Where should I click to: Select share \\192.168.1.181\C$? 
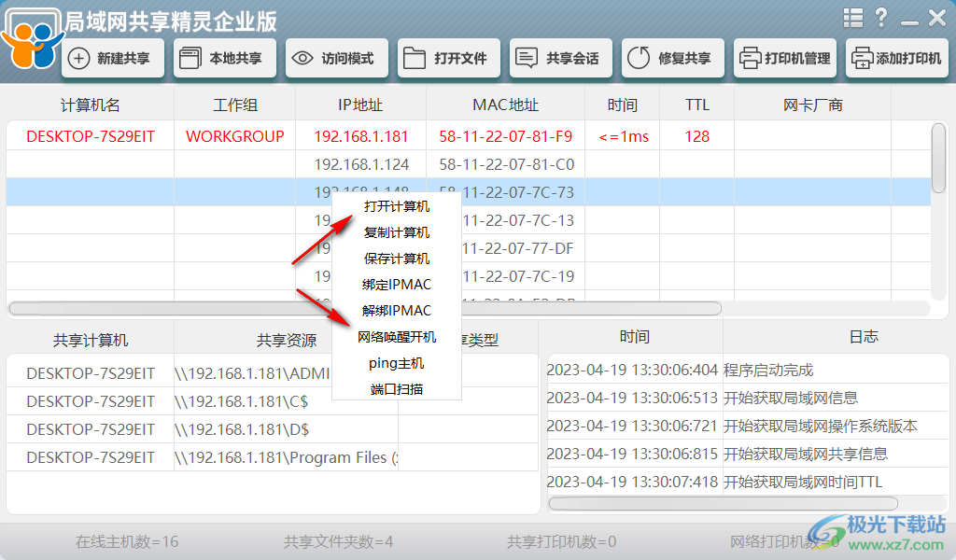(242, 401)
